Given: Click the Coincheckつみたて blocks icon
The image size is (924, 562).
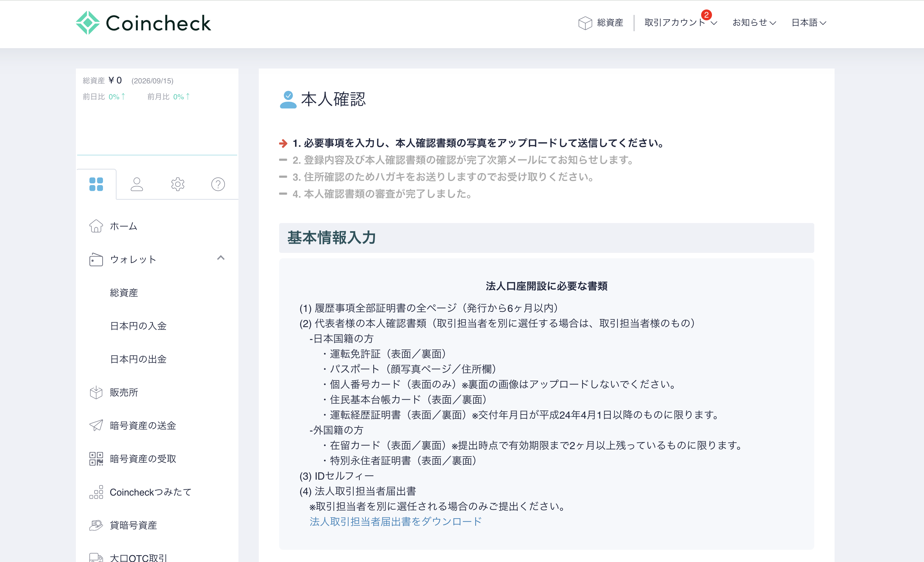Looking at the screenshot, I should 96,492.
